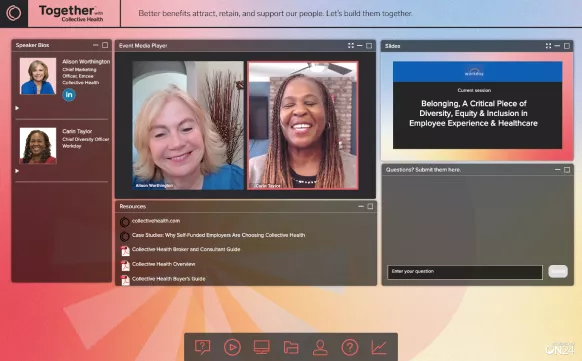Viewport: 582px width, 361px height.
Task: Click the Enter your question field
Action: [x=465, y=272]
